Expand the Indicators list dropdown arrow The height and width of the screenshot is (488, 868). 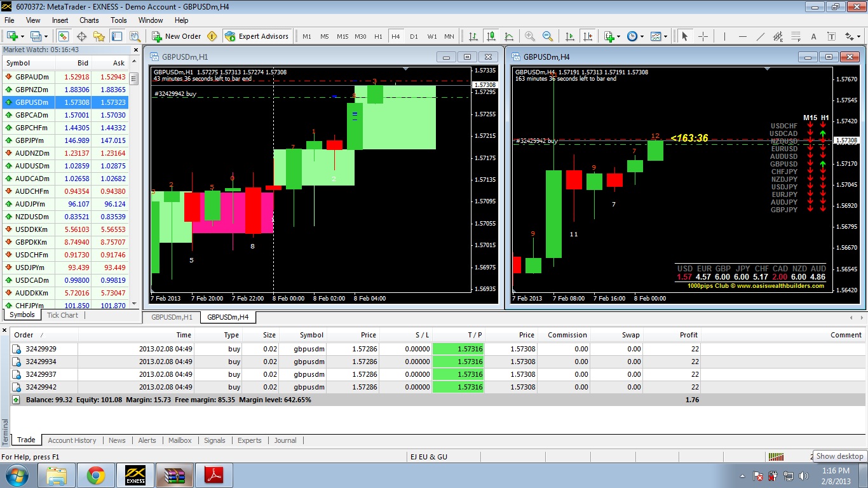pos(618,36)
